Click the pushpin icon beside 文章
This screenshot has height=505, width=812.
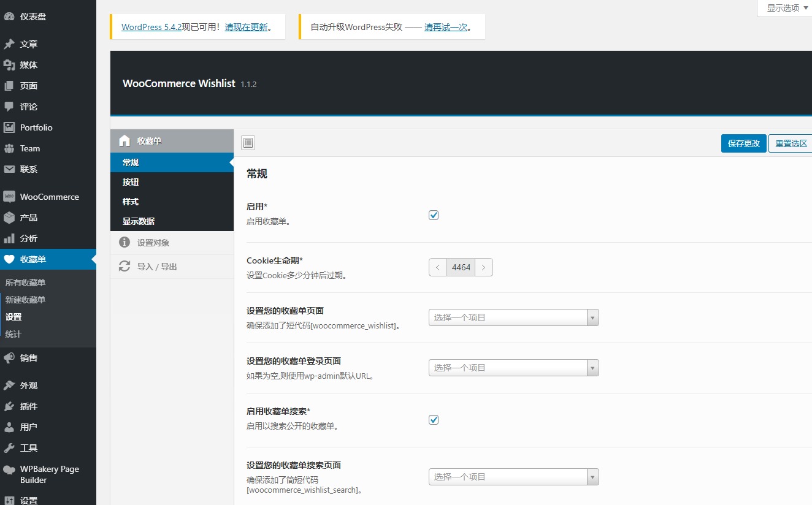coord(9,44)
